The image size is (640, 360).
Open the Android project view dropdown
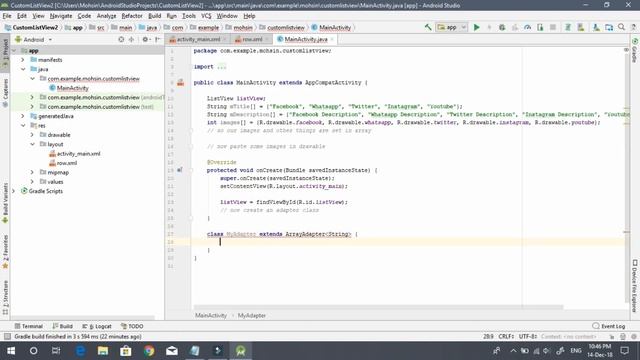[x=33, y=40]
